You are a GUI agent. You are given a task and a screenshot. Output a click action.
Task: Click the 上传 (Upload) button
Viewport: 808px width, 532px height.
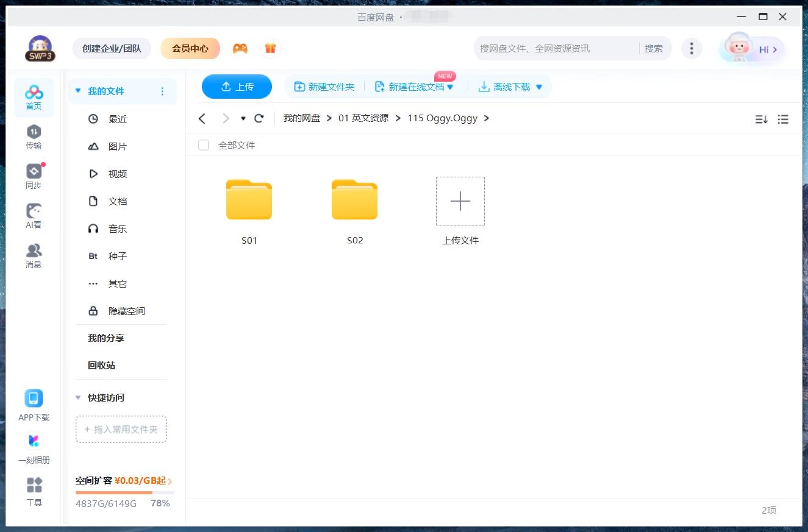(x=237, y=87)
